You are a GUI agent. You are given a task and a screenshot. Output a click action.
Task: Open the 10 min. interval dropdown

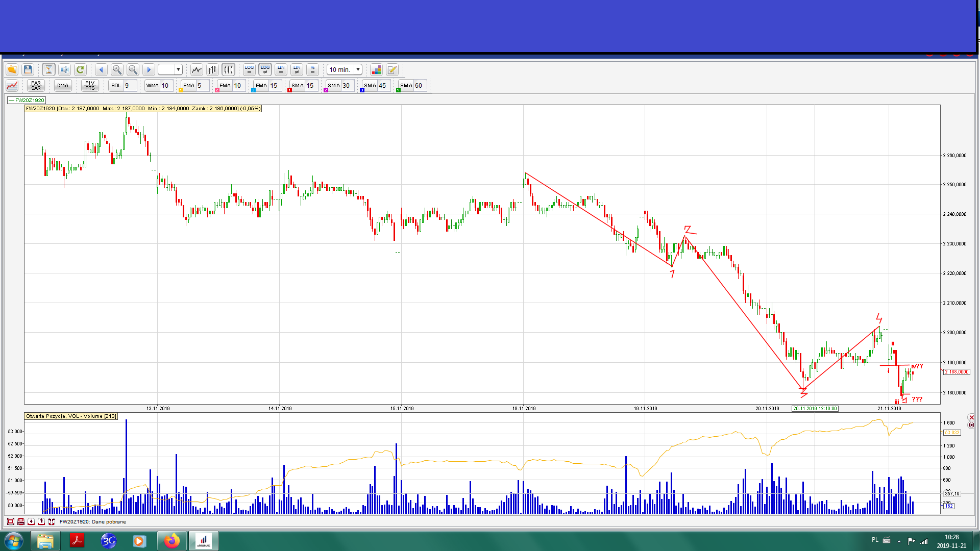(x=358, y=69)
